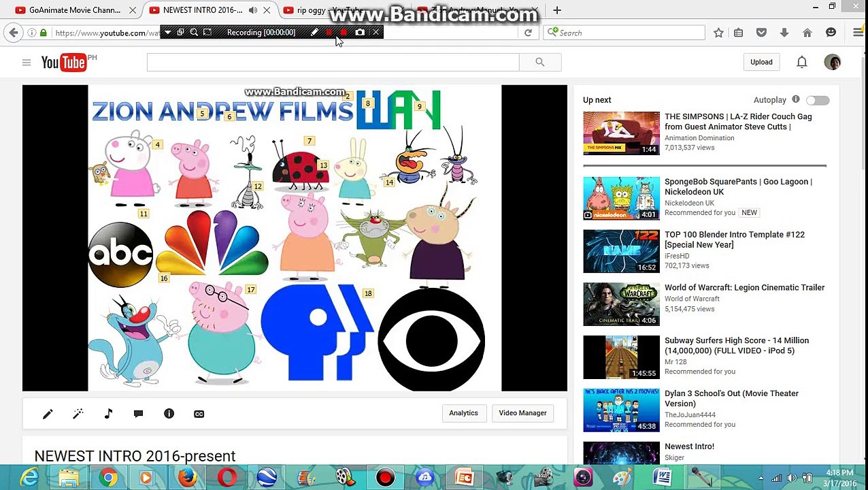View the Autoplay info tooltip icon
Viewport: 868px width, 490px height.
coord(796,100)
